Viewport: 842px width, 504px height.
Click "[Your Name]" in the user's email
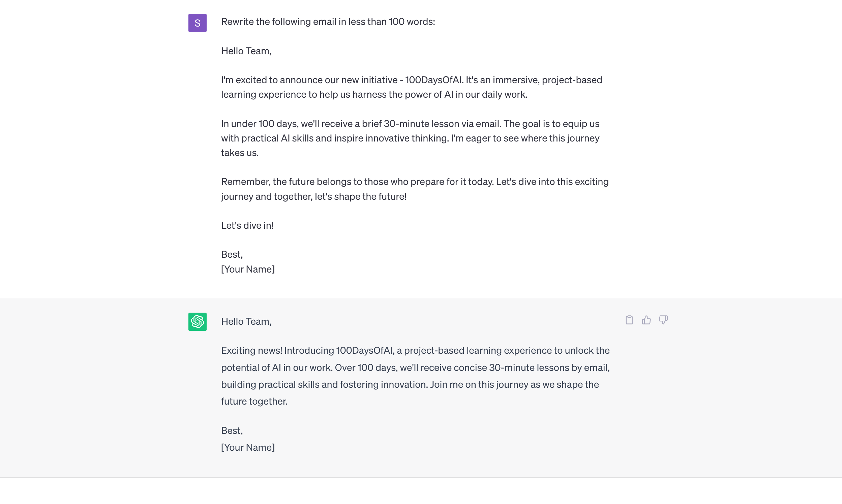pos(248,269)
